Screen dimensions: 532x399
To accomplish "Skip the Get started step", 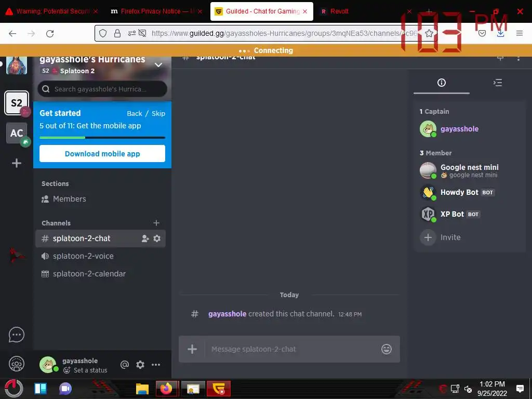I will point(158,113).
